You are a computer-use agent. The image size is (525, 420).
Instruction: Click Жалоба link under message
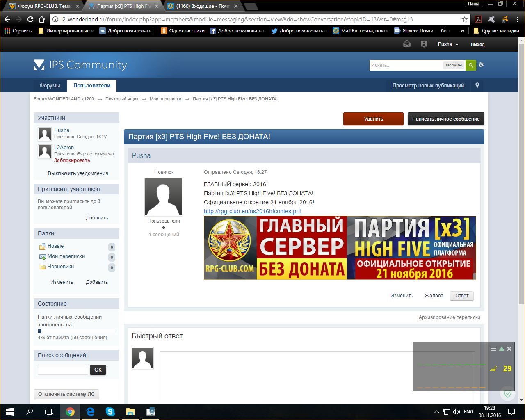point(434,296)
